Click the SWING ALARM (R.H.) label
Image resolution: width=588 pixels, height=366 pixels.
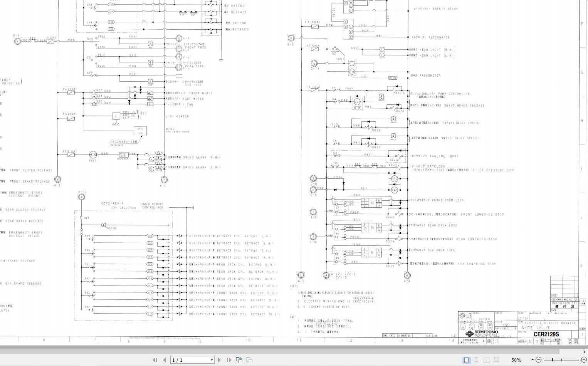pyautogui.click(x=202, y=157)
